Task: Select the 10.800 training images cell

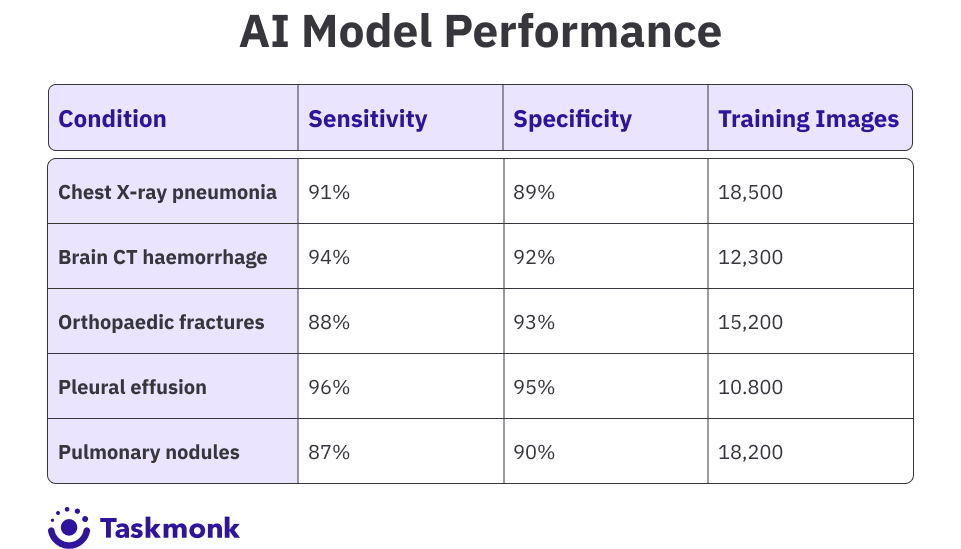Action: pos(810,386)
